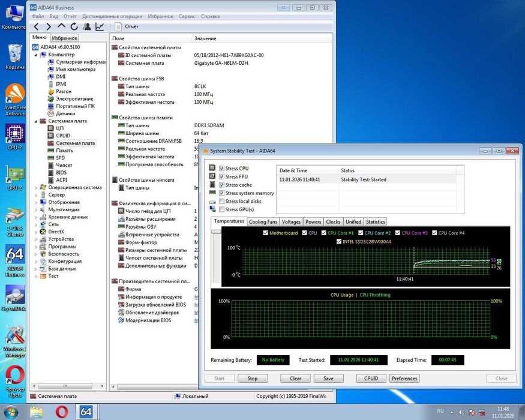This screenshot has height=420, width=525.
Task: Refresh the AIDA64 page with refresh icon
Action: [74, 26]
